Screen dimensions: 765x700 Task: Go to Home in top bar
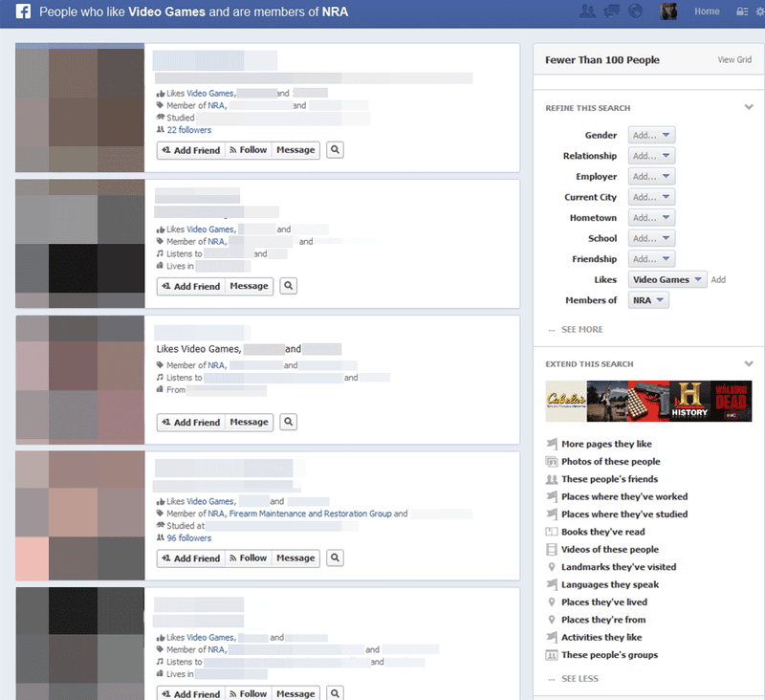point(707,11)
